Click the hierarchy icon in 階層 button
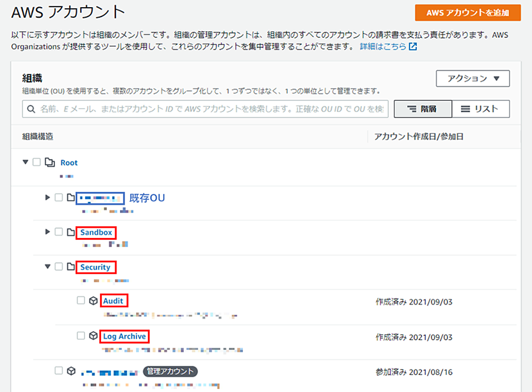The width and height of the screenshot is (532, 392). tap(411, 109)
